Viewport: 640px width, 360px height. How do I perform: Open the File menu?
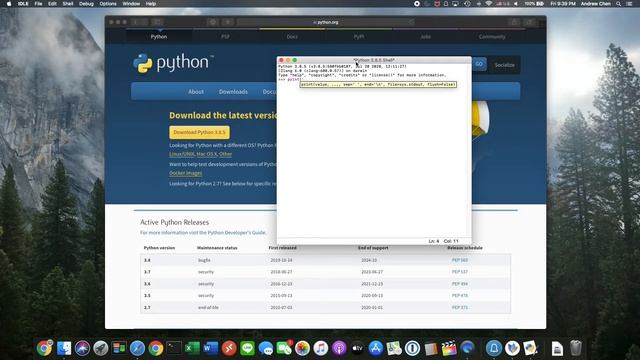tap(38, 4)
